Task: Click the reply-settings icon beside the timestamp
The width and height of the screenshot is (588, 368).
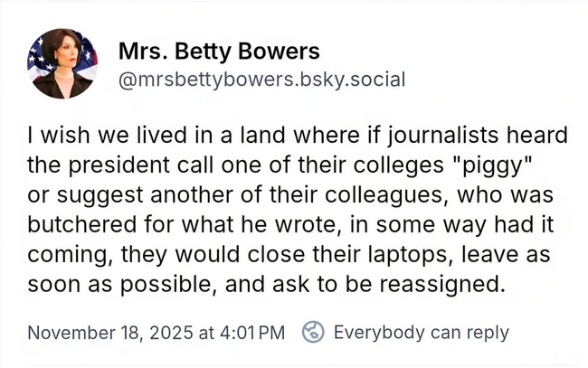Action: [312, 332]
